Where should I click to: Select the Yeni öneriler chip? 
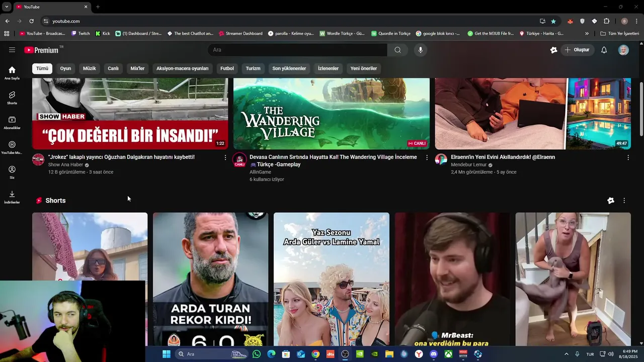[x=364, y=68]
